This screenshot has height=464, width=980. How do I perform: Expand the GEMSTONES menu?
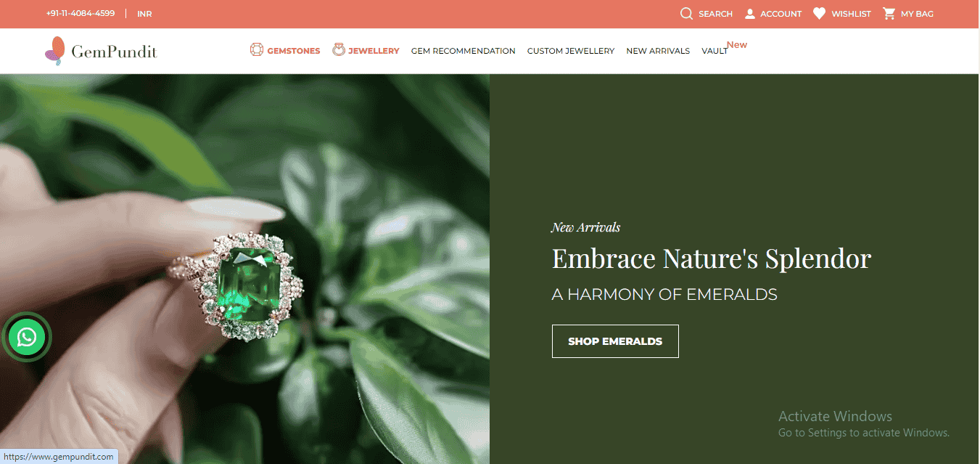click(293, 51)
